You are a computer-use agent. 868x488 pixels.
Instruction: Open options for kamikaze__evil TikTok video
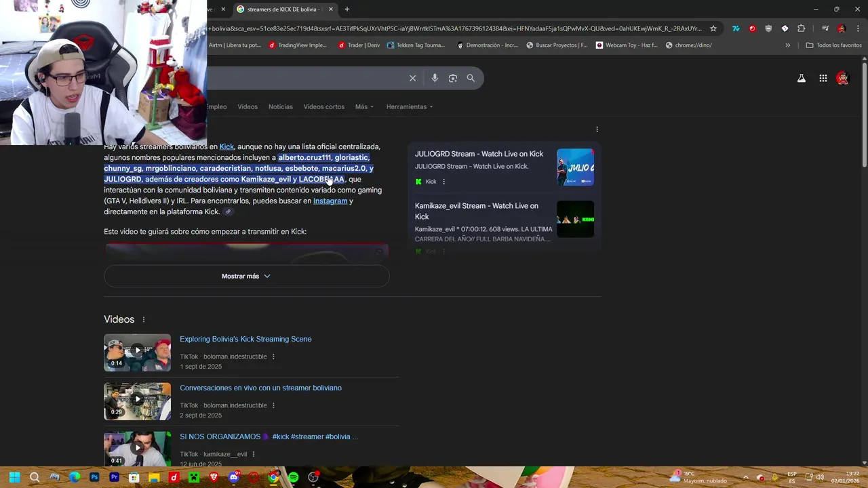(254, 454)
